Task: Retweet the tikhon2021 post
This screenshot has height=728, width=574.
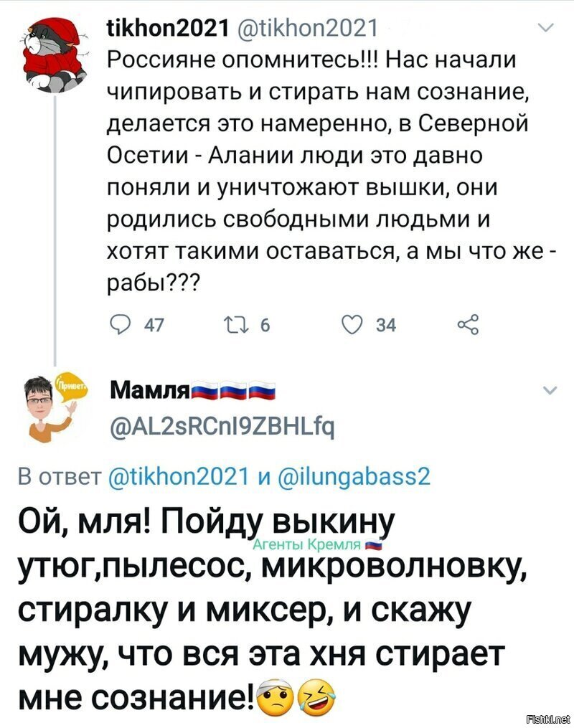Action: point(235,324)
